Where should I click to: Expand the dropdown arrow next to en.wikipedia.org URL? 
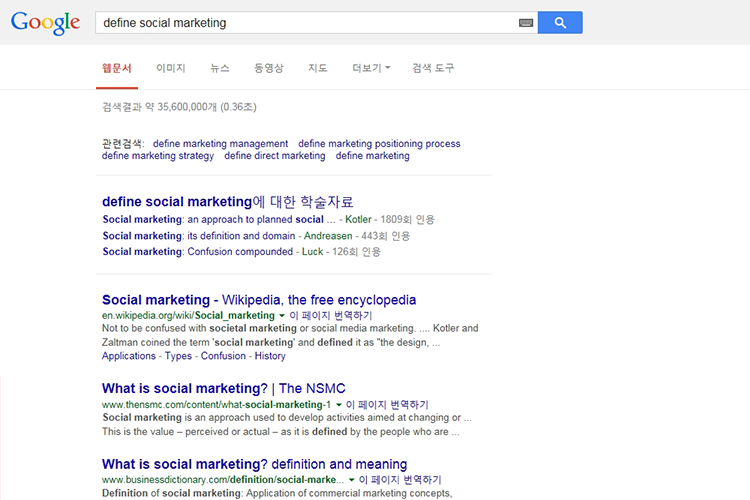(x=282, y=316)
